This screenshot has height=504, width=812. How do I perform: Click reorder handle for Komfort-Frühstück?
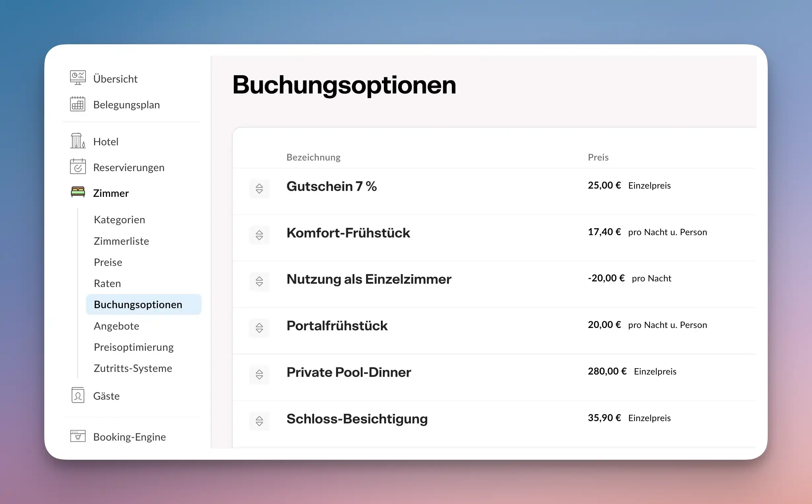(259, 235)
